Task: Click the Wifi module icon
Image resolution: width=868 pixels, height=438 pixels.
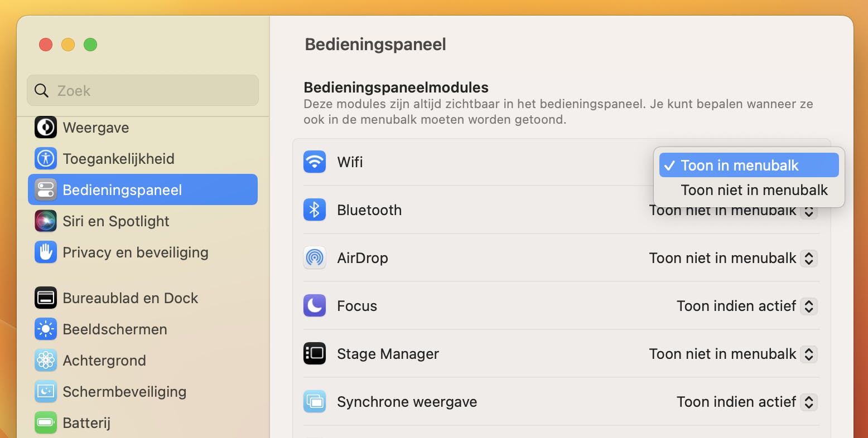Action: point(315,162)
